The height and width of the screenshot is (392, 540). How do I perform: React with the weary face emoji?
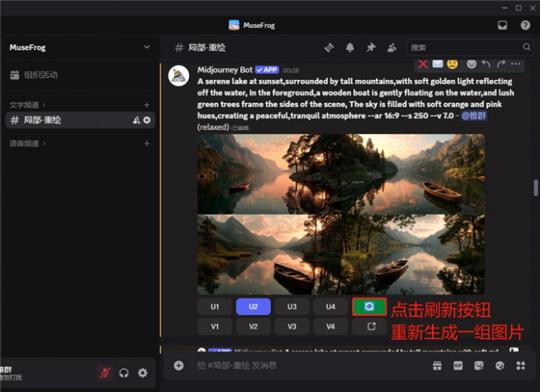tap(452, 64)
